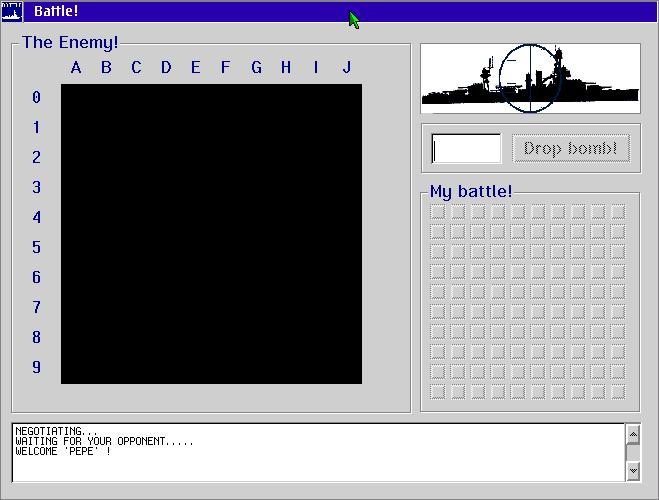Click row number 8 beside enemy grid
Viewport: 659px width, 500px height.
click(37, 337)
